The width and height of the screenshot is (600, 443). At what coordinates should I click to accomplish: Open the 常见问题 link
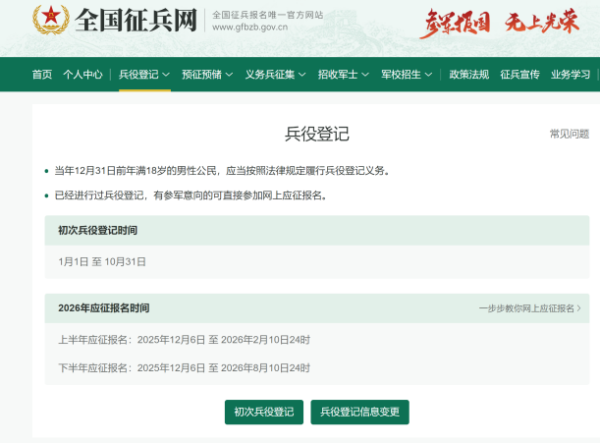pos(569,134)
